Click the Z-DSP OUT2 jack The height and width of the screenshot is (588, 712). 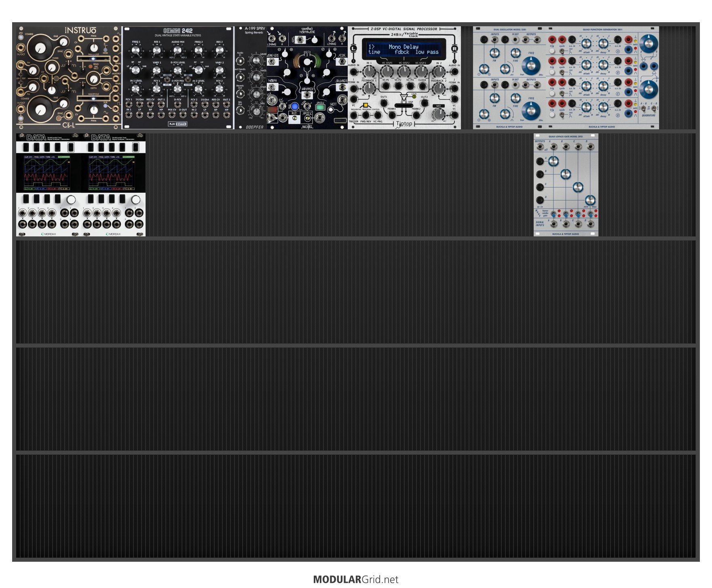coord(424,103)
